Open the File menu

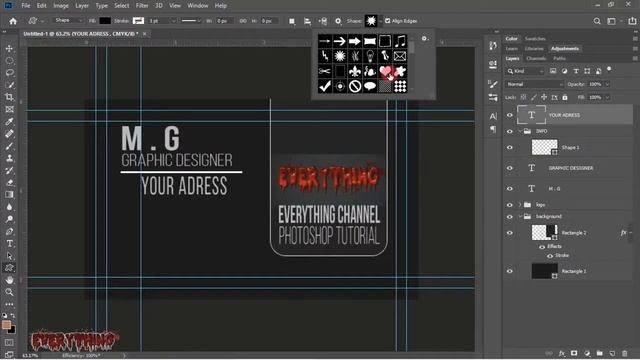pos(26,6)
